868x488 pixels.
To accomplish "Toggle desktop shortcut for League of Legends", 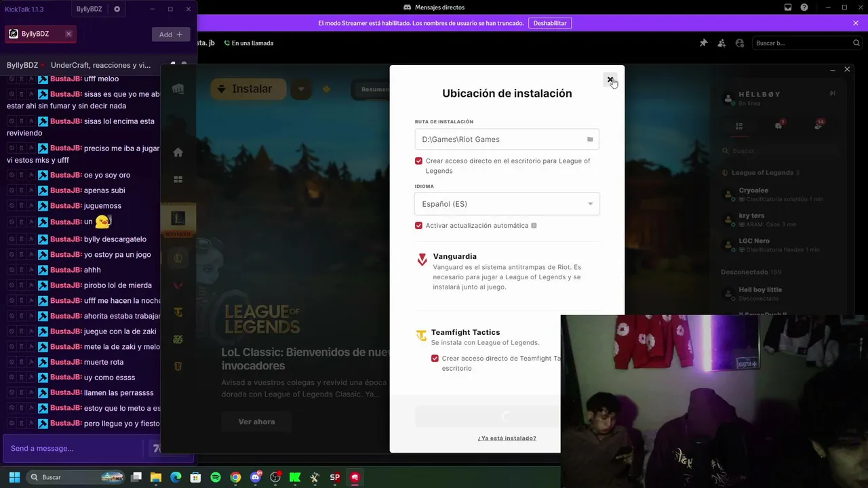I will 418,161.
